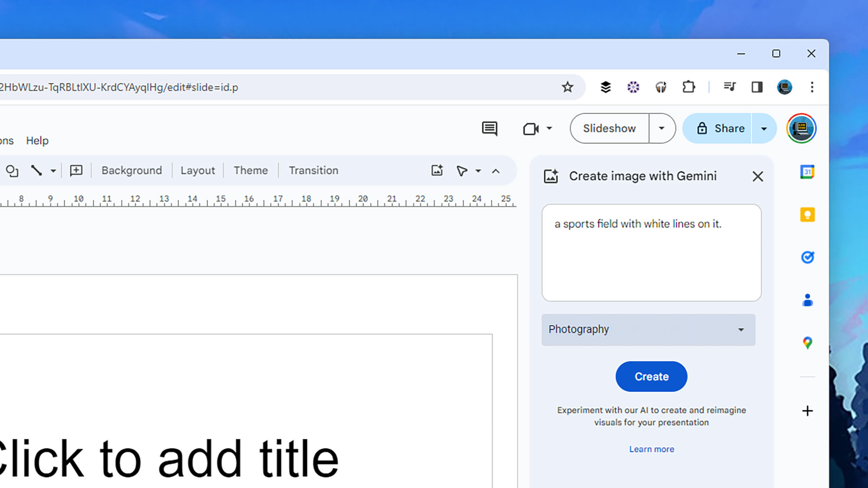
Task: Open the Theme panel from toolbar
Action: pos(250,170)
